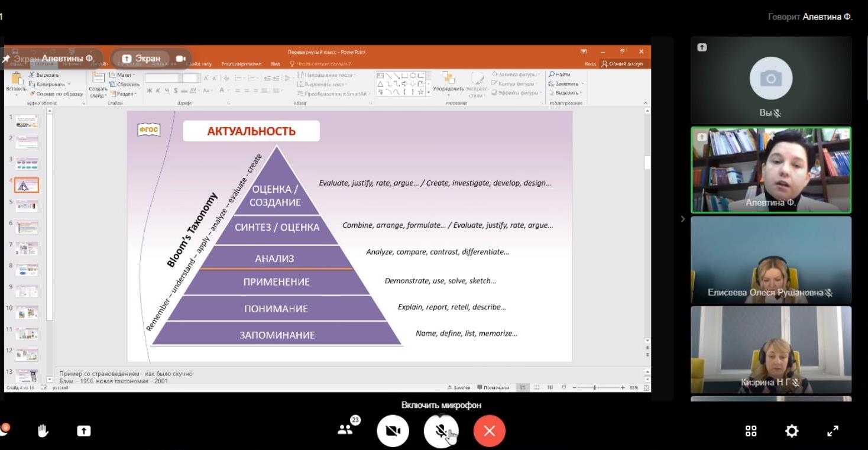Open Эффекты фигуры dropdown
The image size is (868, 450).
click(516, 93)
